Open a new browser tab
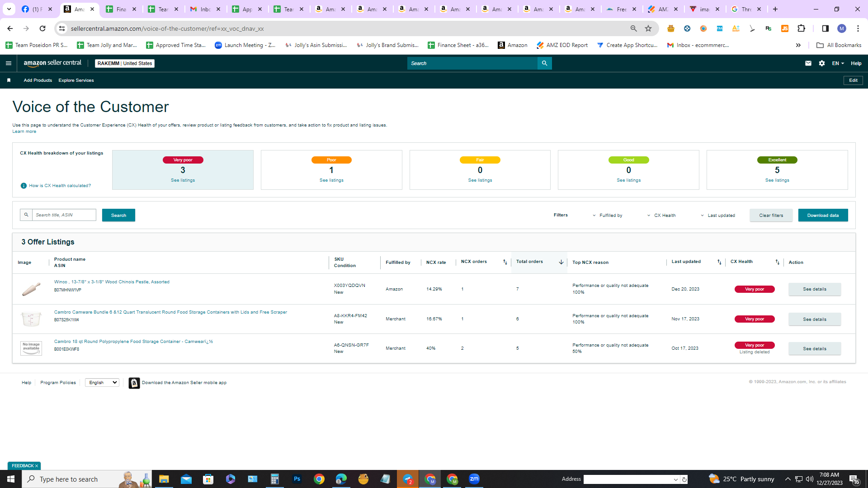 coord(775,9)
